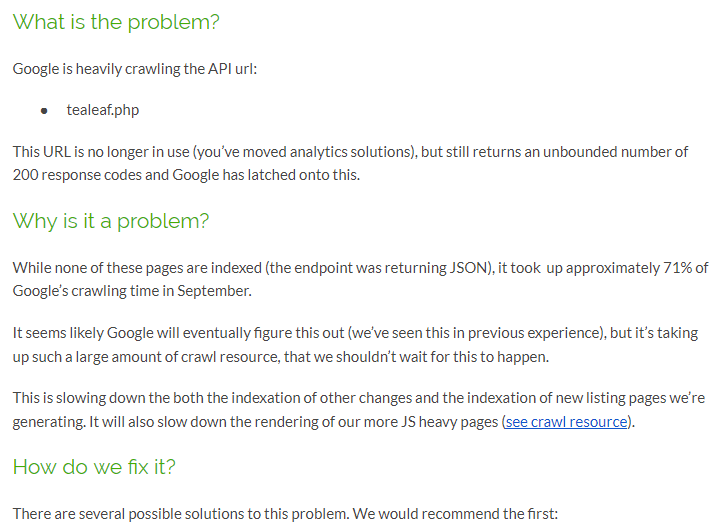Screen dimensions: 722x531
Task: Open the 'see crawl resource' link
Action: [566, 422]
